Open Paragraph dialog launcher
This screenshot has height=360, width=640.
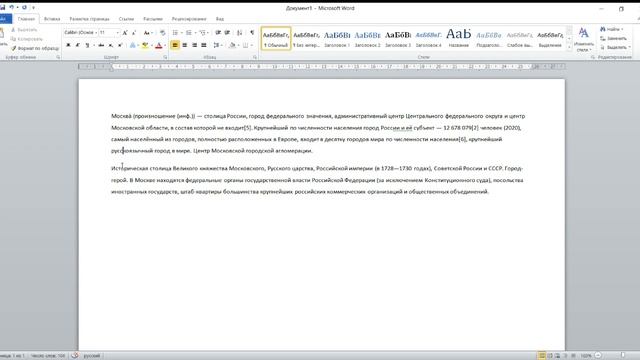tap(255, 58)
